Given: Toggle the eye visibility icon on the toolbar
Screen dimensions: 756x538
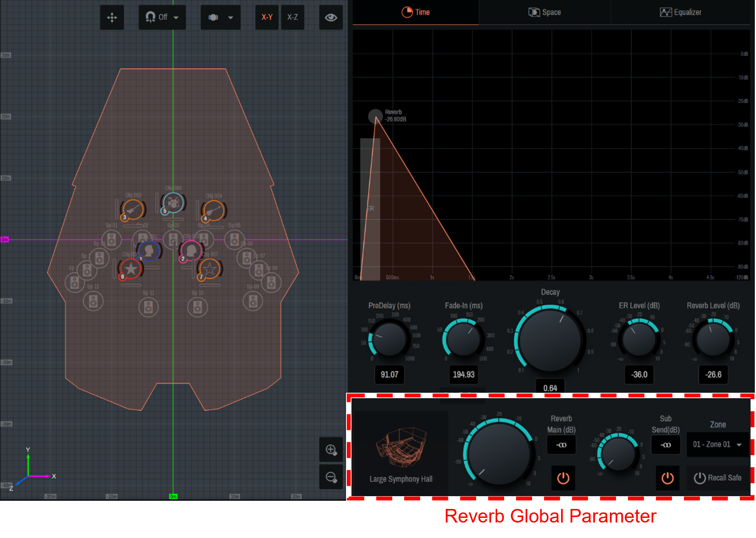Looking at the screenshot, I should (331, 17).
